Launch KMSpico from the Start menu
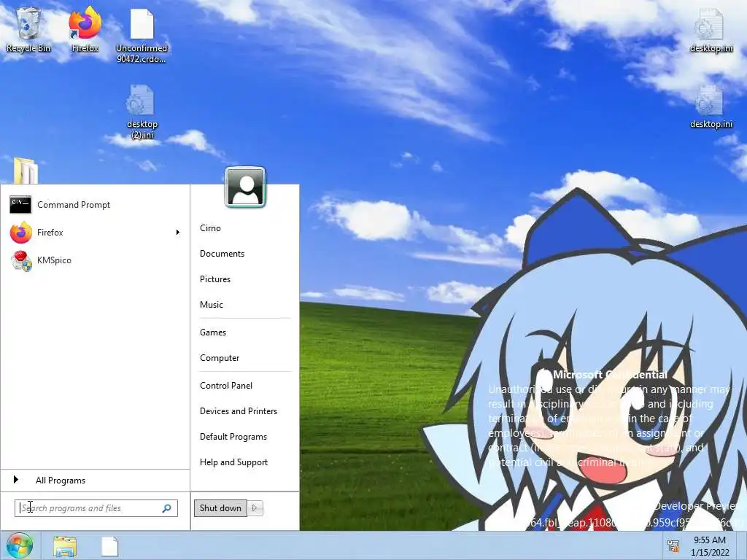Viewport: 747px width, 560px height. [x=96, y=260]
